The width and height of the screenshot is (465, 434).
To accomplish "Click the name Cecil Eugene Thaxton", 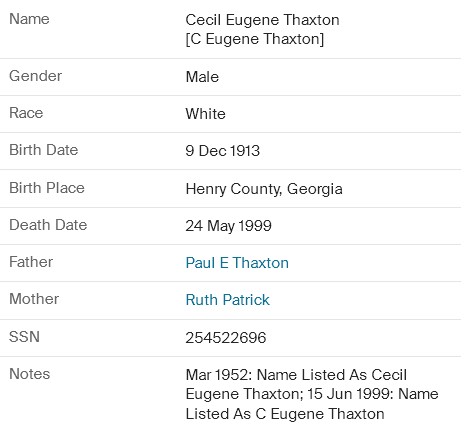I will 262,20.
